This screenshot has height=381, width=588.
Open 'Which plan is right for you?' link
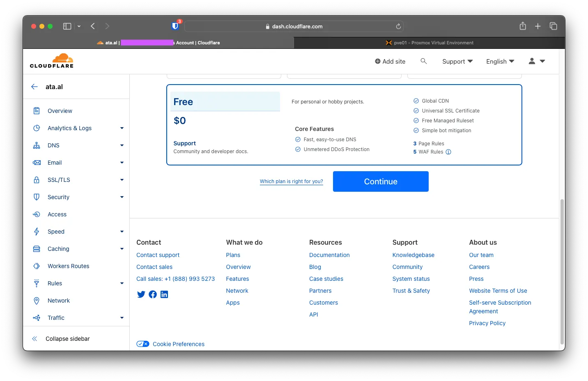tap(292, 181)
